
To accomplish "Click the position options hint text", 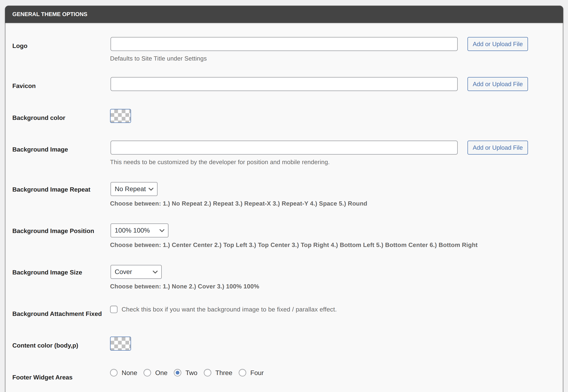I will 294,245.
